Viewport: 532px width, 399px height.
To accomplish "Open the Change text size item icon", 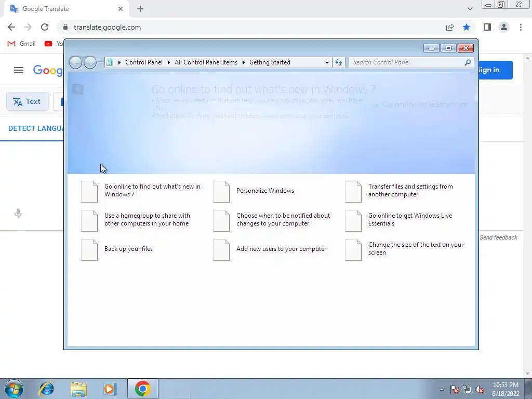I will 353,250.
